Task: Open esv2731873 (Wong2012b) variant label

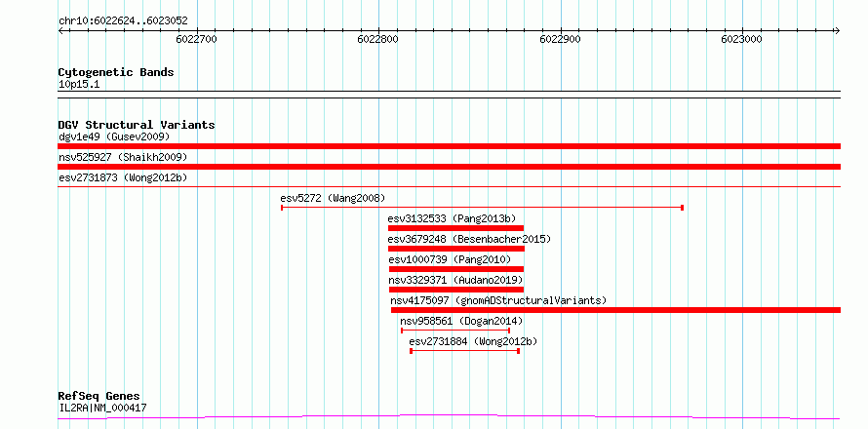Action: point(123,177)
